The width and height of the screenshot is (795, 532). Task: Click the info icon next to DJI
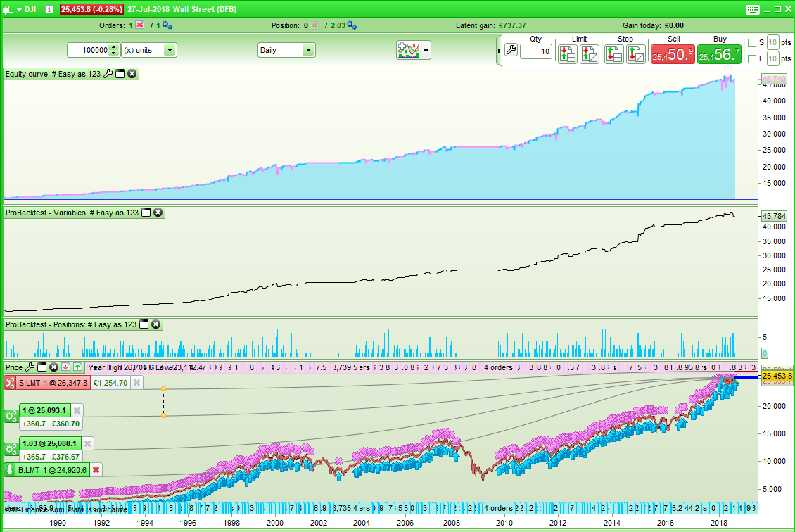[49, 9]
